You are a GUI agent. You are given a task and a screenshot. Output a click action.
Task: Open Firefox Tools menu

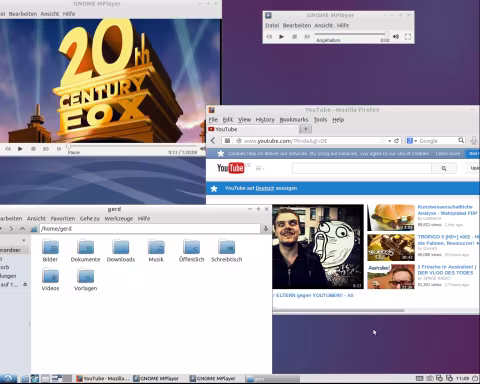(320, 120)
